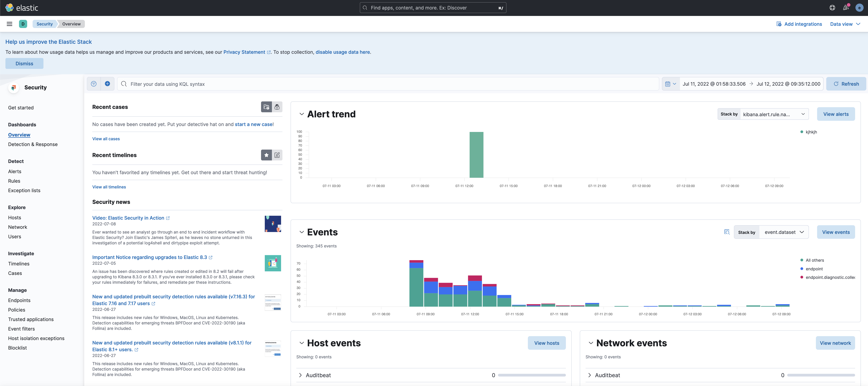This screenshot has height=386, width=868.
Task: Open the saved query filter icon beside the KQL bar
Action: [x=93, y=84]
